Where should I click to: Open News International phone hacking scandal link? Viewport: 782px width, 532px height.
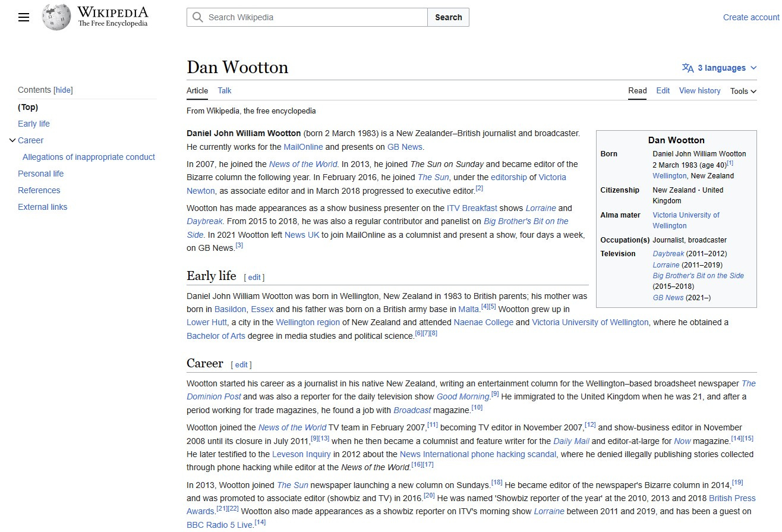(478, 454)
